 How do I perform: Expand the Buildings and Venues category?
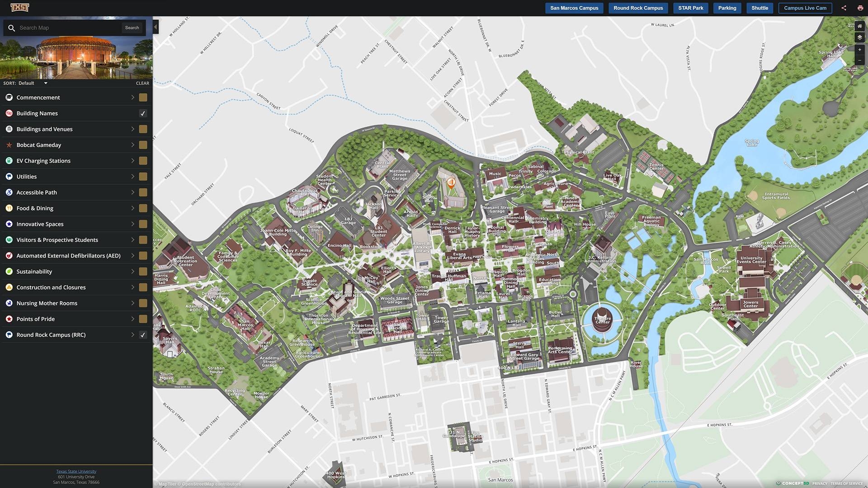[132, 129]
